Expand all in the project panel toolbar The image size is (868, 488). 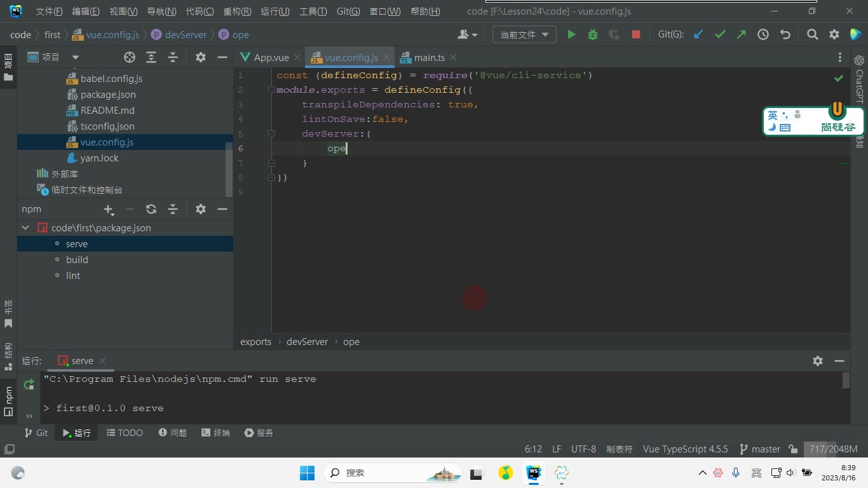tap(151, 57)
